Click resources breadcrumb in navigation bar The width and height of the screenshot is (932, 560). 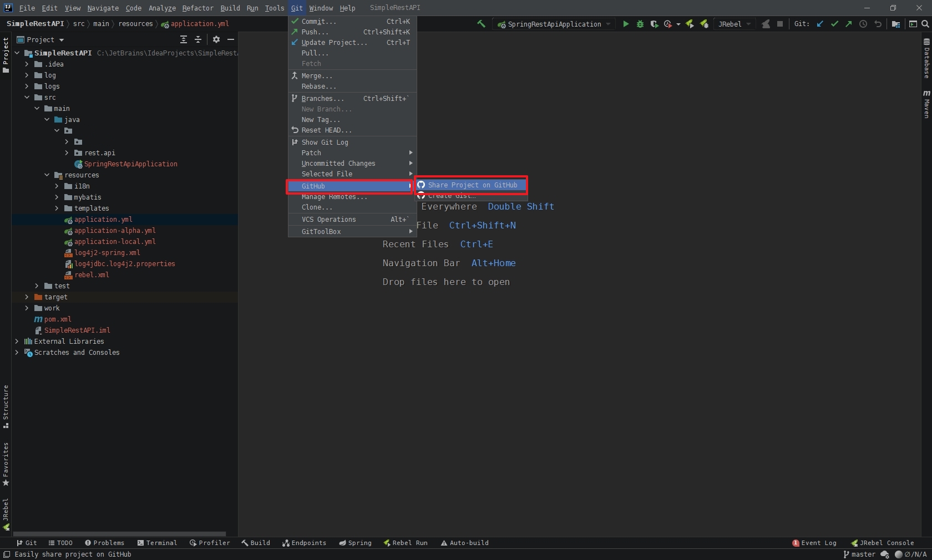pyautogui.click(x=135, y=24)
